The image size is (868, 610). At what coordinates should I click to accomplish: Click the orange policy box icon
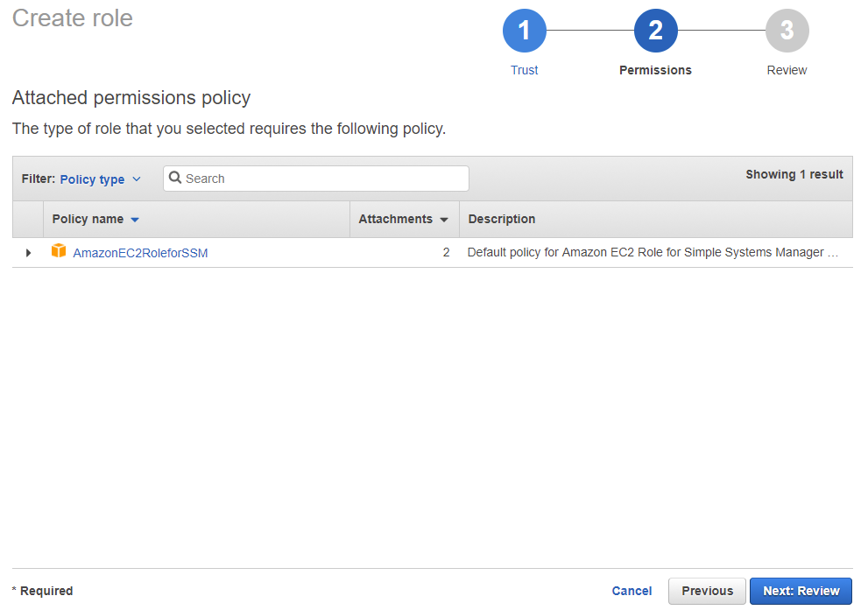click(x=59, y=251)
